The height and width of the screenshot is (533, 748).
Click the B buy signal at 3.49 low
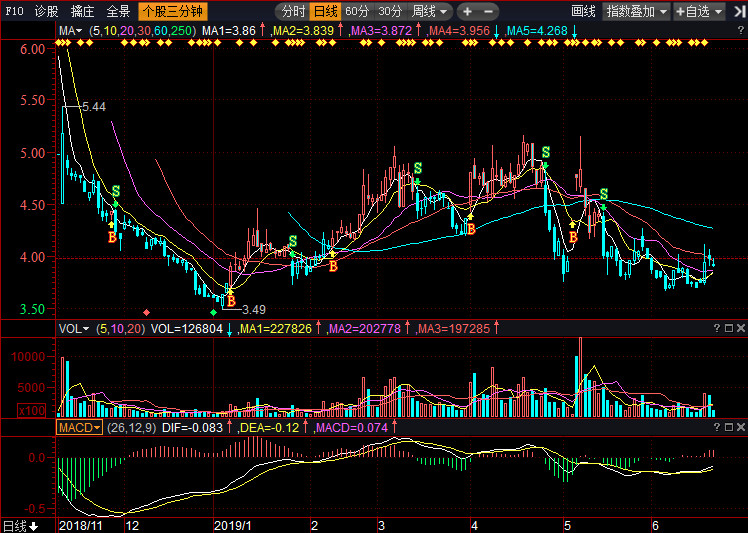tap(230, 300)
